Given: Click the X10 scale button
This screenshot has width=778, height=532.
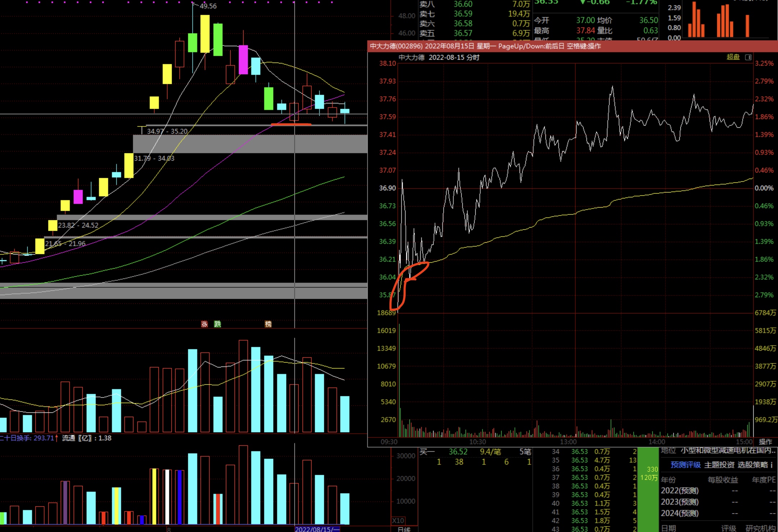Looking at the screenshot, I should pyautogui.click(x=398, y=520).
